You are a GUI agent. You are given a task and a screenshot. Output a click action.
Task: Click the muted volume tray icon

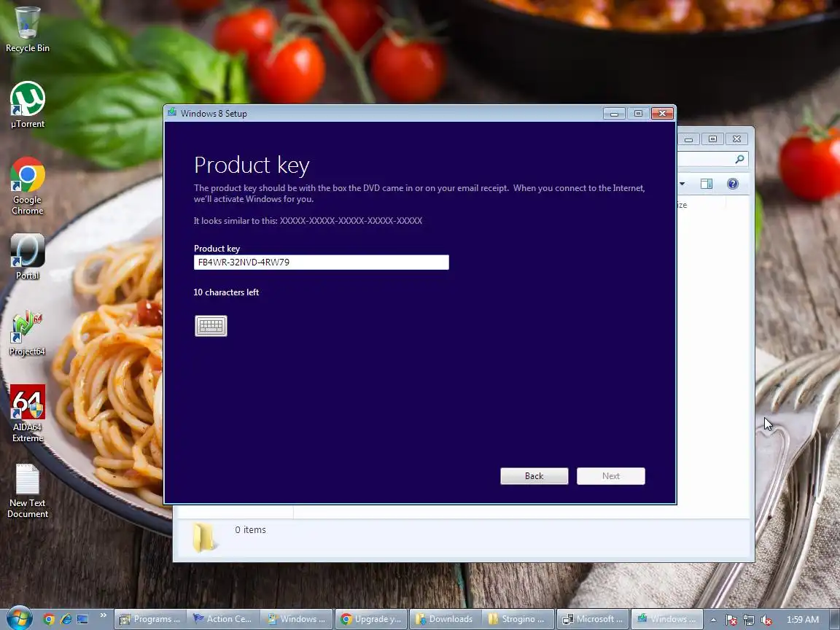tap(766, 620)
